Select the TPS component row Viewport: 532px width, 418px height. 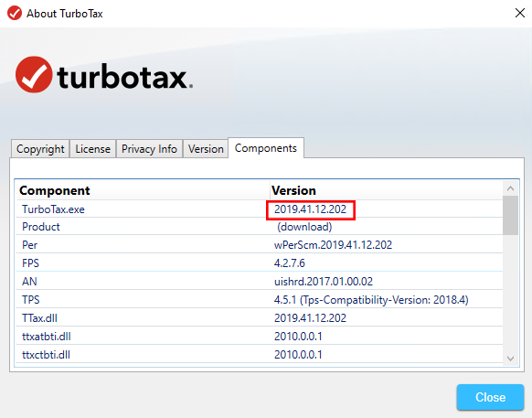click(260, 299)
